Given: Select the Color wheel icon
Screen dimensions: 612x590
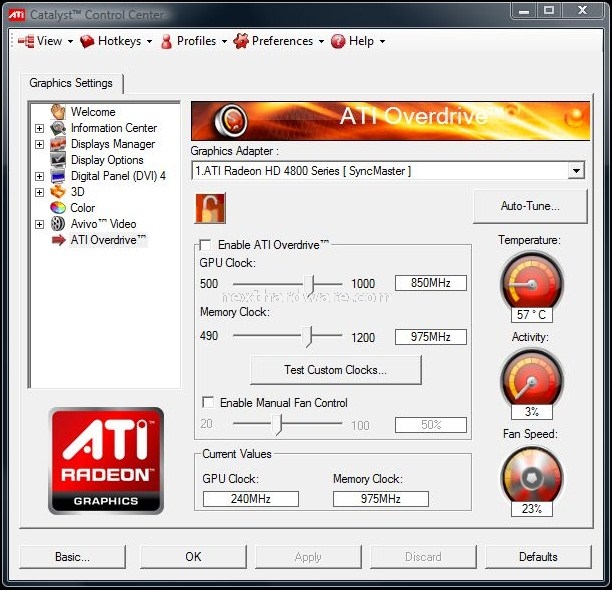Looking at the screenshot, I should pyautogui.click(x=58, y=208).
